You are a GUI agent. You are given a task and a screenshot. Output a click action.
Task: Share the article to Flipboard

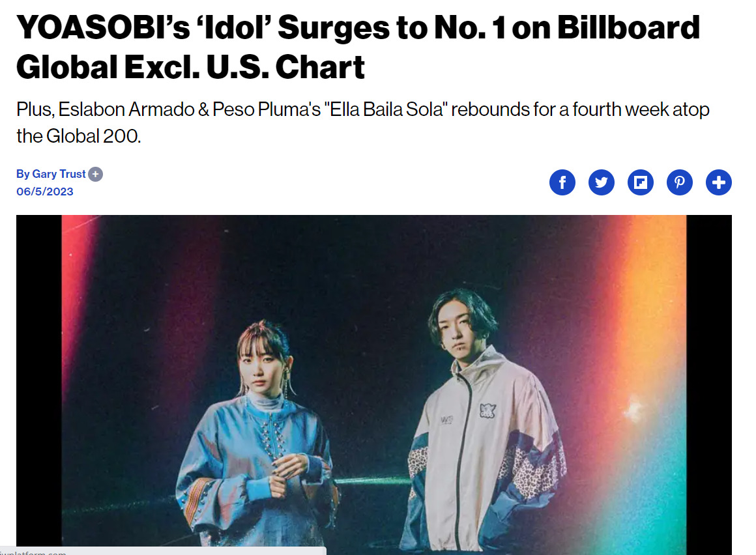641,183
